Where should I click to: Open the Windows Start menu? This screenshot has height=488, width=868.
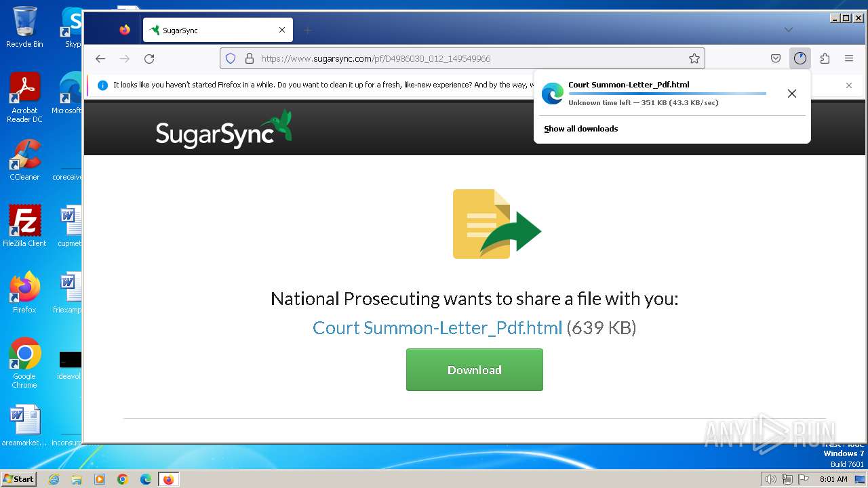(18, 479)
